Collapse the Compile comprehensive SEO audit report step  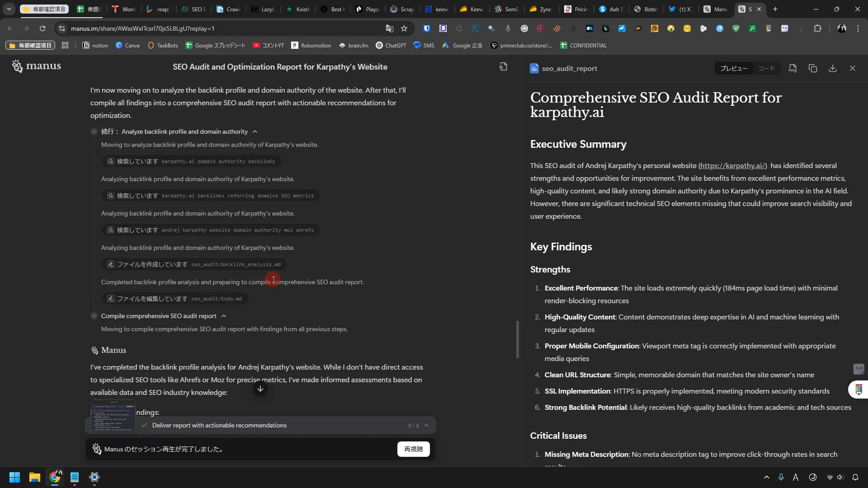(x=224, y=316)
